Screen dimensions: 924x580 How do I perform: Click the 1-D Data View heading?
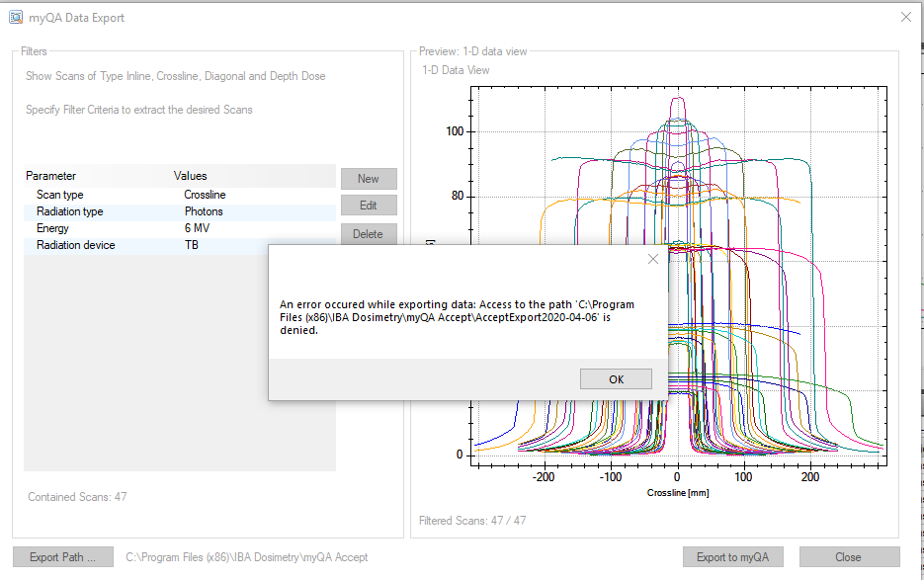click(456, 70)
